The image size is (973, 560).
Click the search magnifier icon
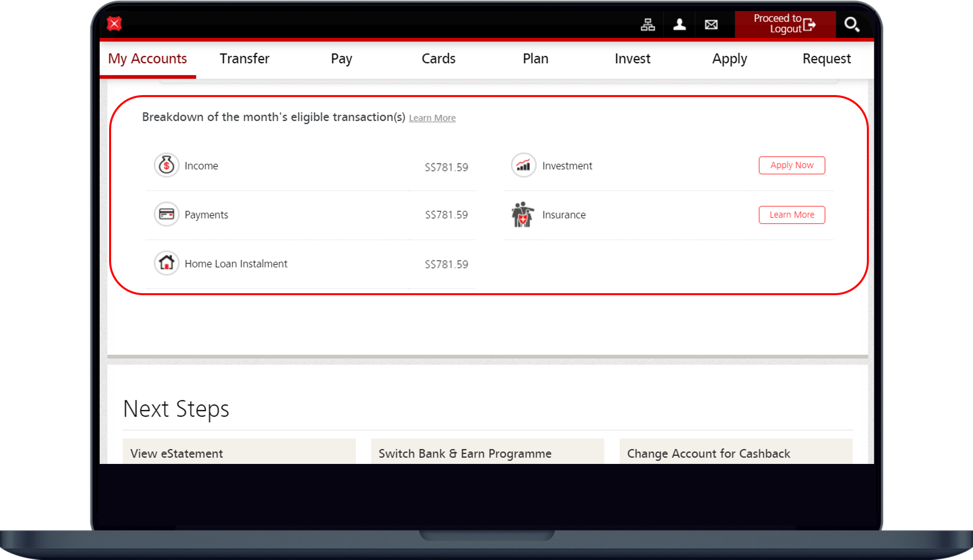pos(851,24)
